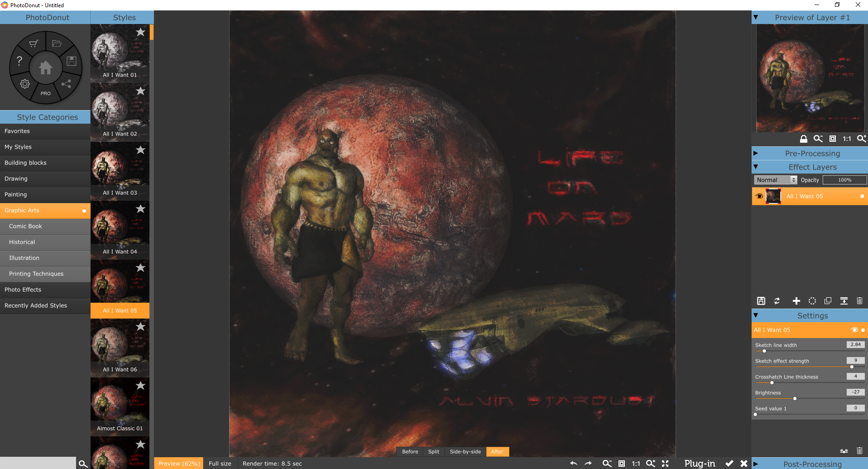Zoom out the layer preview
868x469 pixels.
point(818,139)
